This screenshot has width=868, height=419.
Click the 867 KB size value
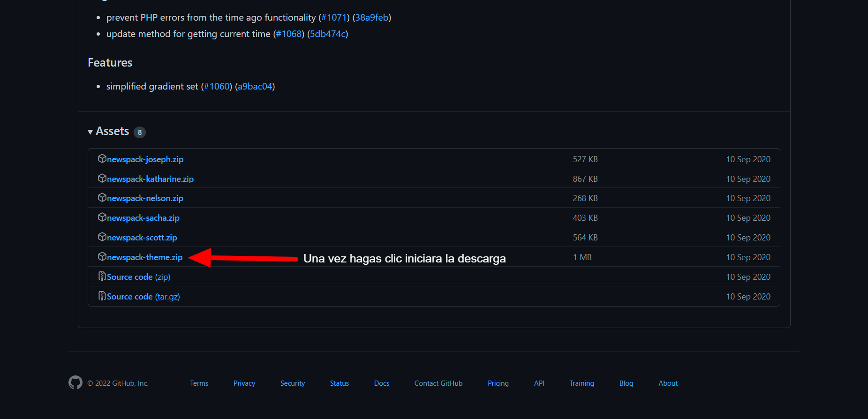(585, 179)
